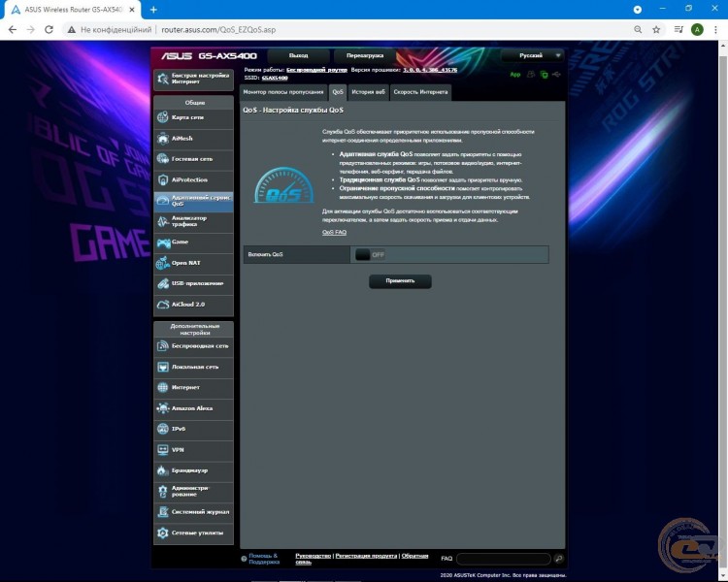Open the Chrome three-dot menu
Image resolution: width=728 pixels, height=582 pixels.
point(715,30)
